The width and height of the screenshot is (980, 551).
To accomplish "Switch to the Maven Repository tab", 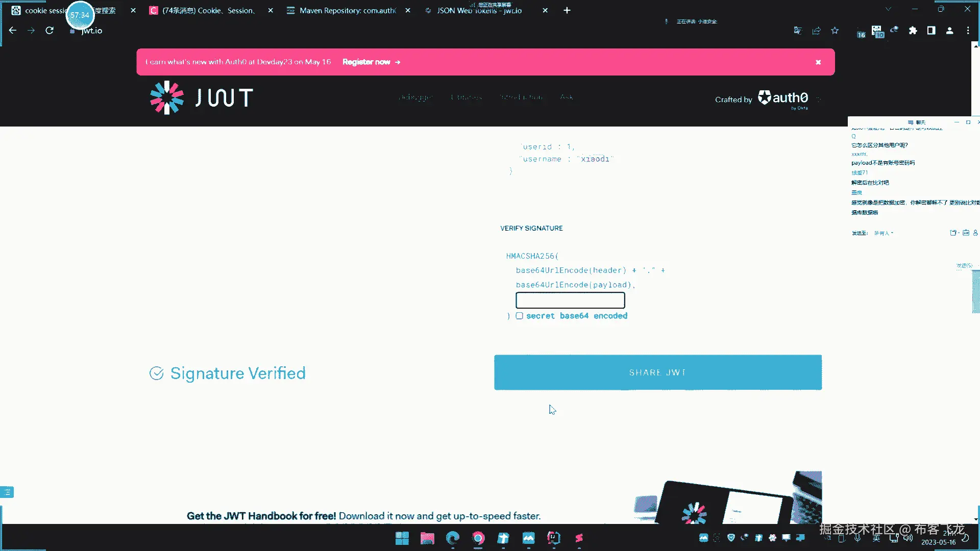I will coord(347,10).
